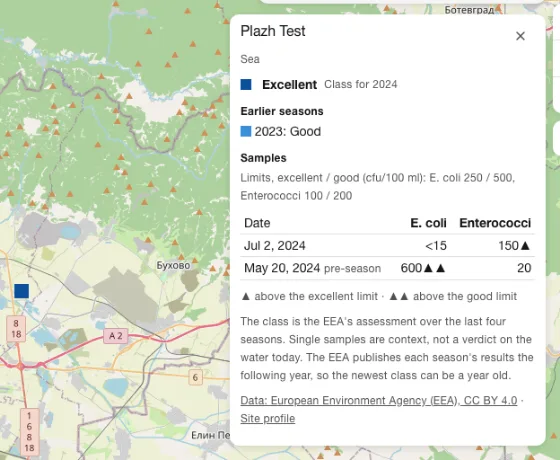The width and height of the screenshot is (560, 460).
Task: Open the European Environment Agency data link
Action: point(379,400)
